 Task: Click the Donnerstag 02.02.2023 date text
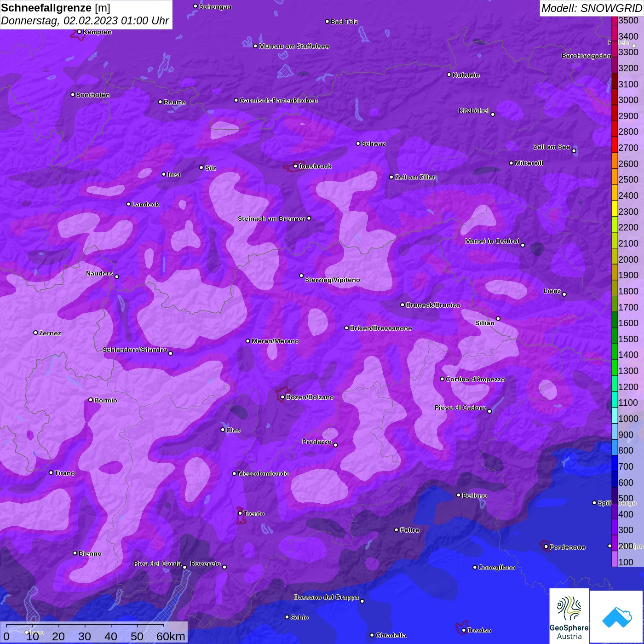(x=85, y=21)
